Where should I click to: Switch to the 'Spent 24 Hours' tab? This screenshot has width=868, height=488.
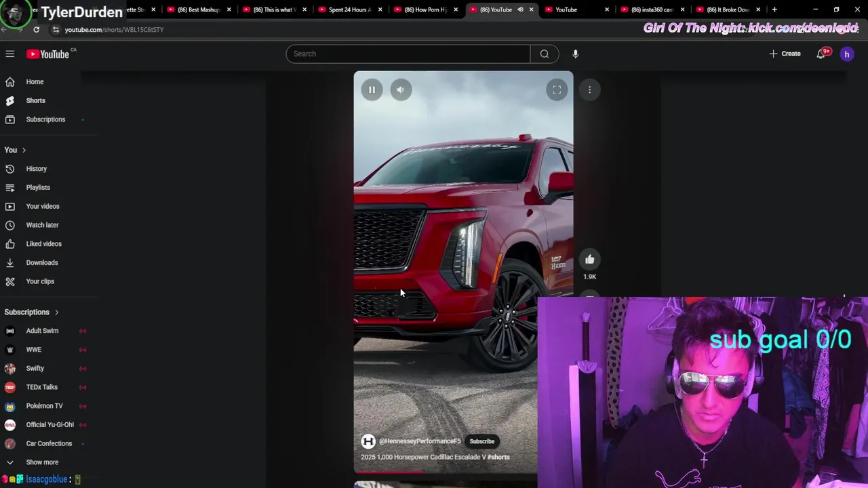pyautogui.click(x=349, y=9)
